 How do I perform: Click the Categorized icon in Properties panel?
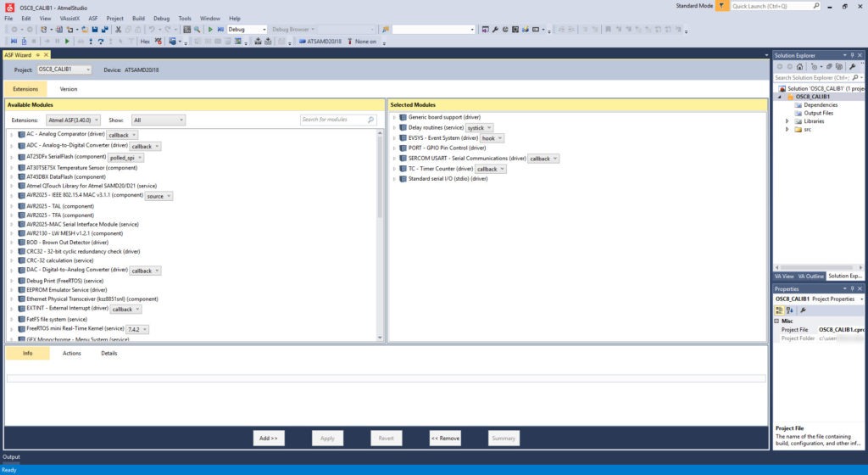click(x=780, y=310)
